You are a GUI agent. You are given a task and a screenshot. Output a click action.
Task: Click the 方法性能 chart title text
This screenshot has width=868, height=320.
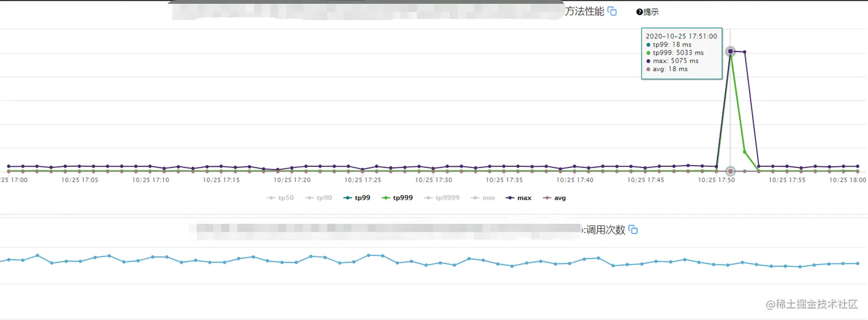585,11
